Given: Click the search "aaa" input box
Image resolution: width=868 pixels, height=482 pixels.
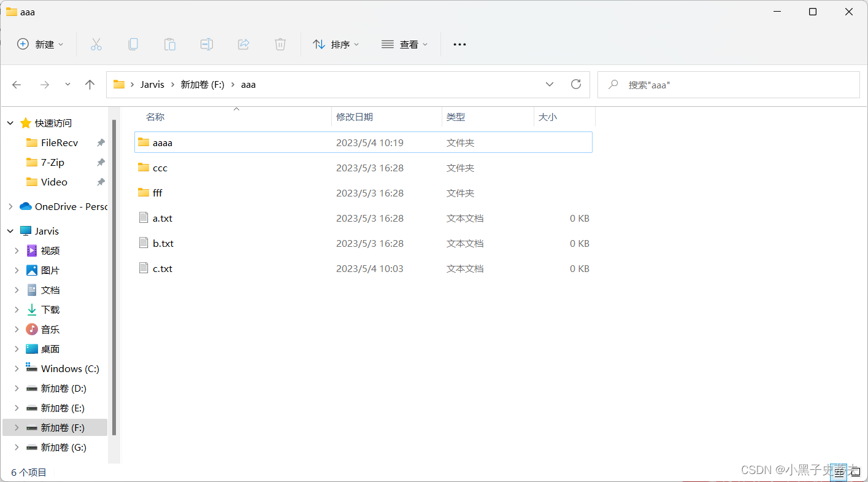Looking at the screenshot, I should [x=729, y=85].
